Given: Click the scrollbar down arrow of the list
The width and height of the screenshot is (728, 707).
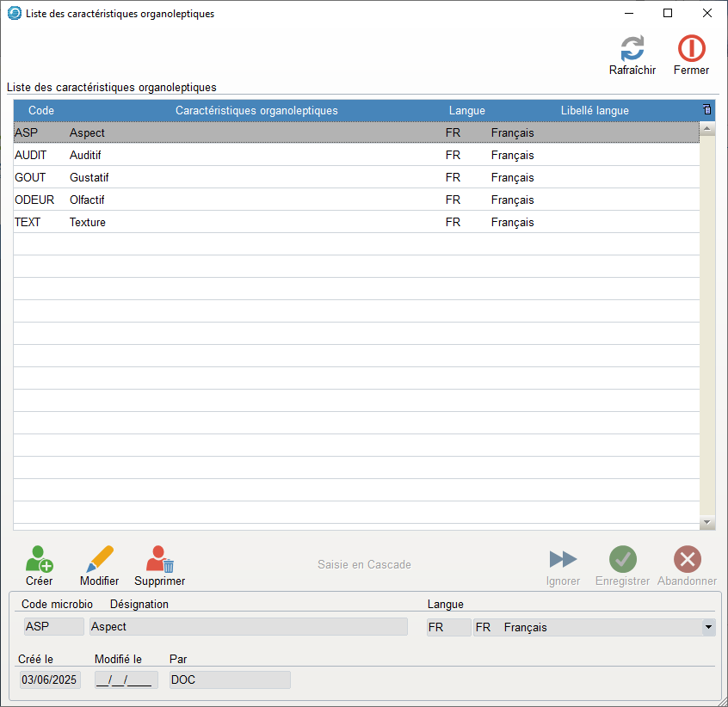Looking at the screenshot, I should 707,522.
